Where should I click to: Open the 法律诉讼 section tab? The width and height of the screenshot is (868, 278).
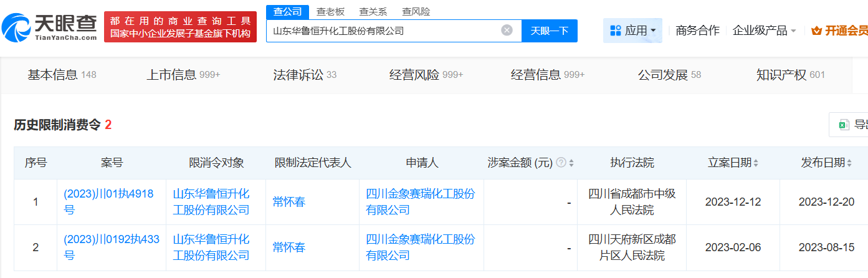click(304, 75)
